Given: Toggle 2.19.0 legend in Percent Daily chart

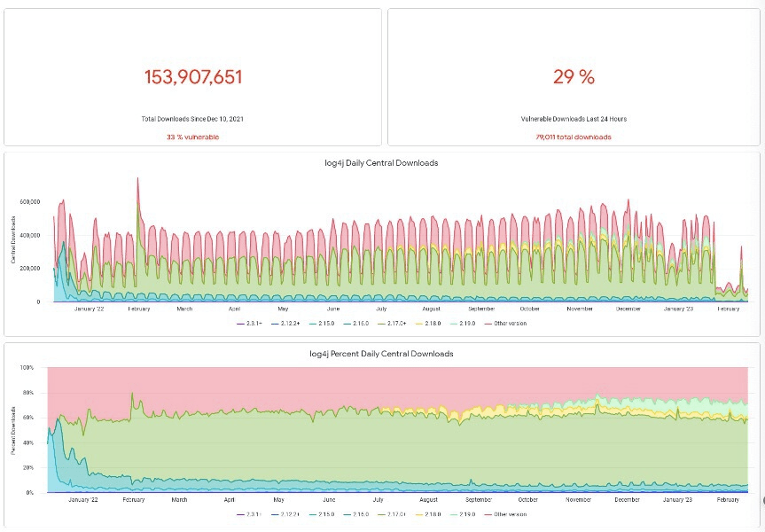Looking at the screenshot, I should [x=463, y=514].
